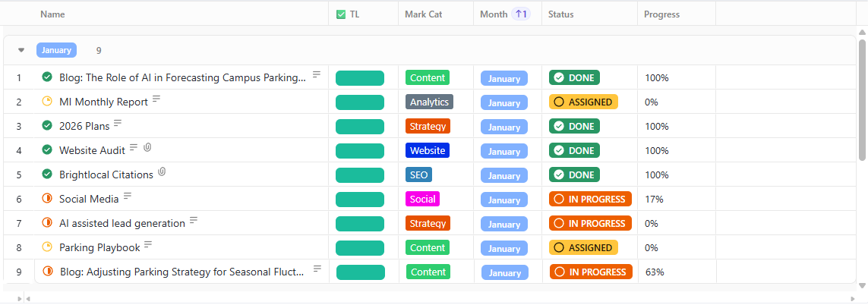
Task: Click the Status column header
Action: tap(561, 14)
